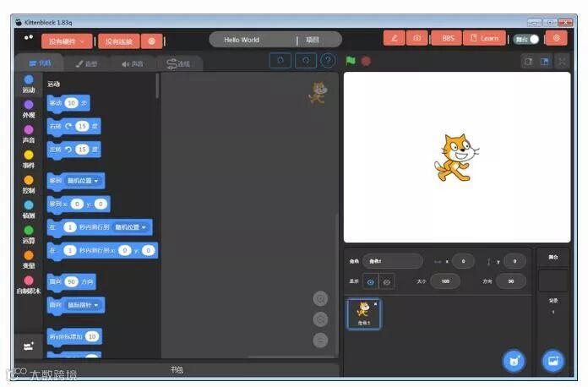Screen dimensions: 588x387
Task: Open 鼠标指针 dropdown in point towards block
Action: pyautogui.click(x=83, y=305)
